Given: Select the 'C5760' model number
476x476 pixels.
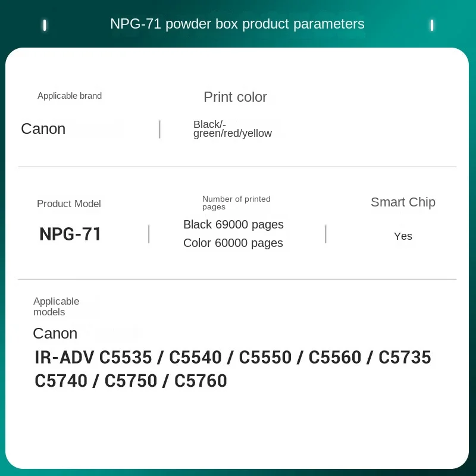Looking at the screenshot, I should [201, 381].
